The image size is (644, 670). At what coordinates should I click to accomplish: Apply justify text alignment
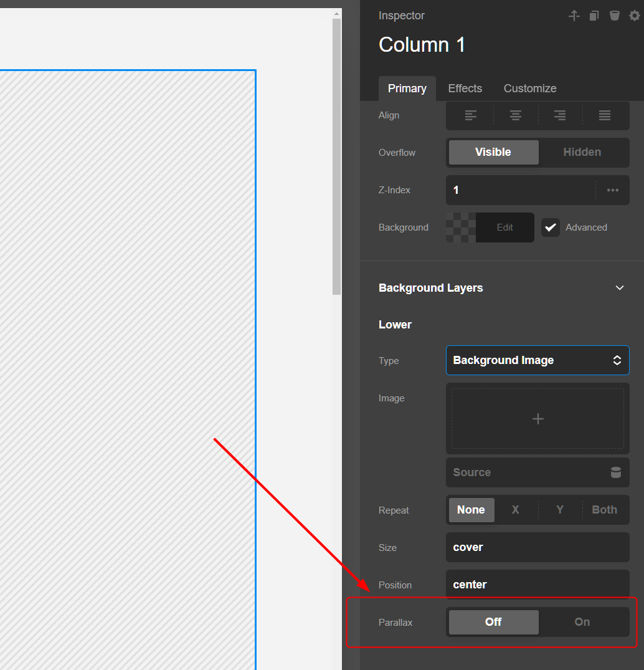604,115
